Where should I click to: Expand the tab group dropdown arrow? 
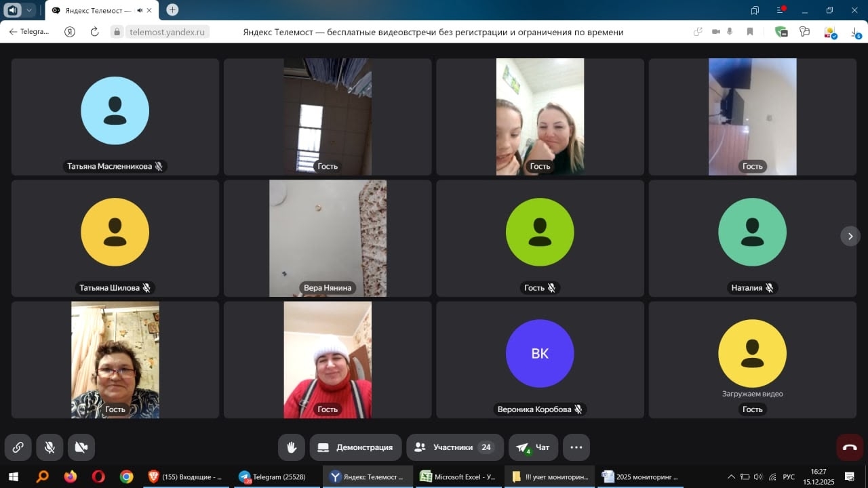(29, 10)
